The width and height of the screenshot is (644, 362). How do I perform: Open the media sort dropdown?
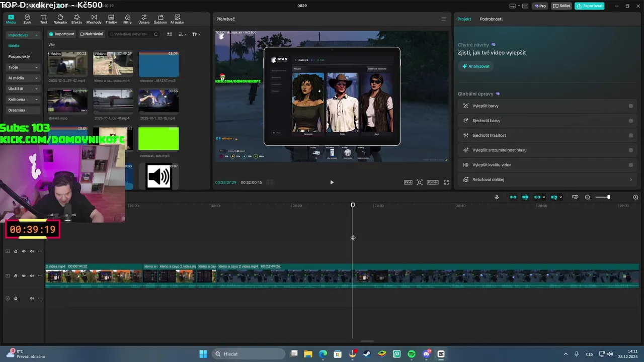183,34
